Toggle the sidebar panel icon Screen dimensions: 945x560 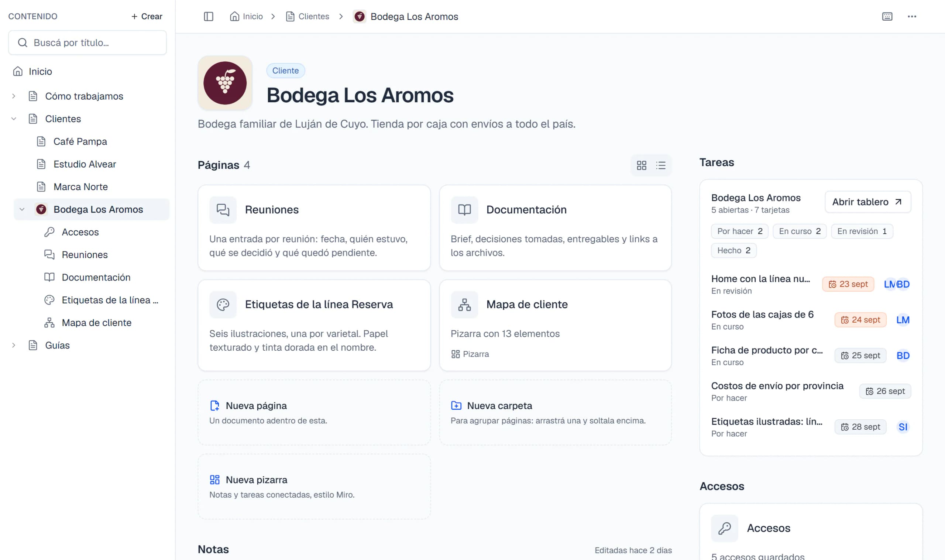click(208, 16)
